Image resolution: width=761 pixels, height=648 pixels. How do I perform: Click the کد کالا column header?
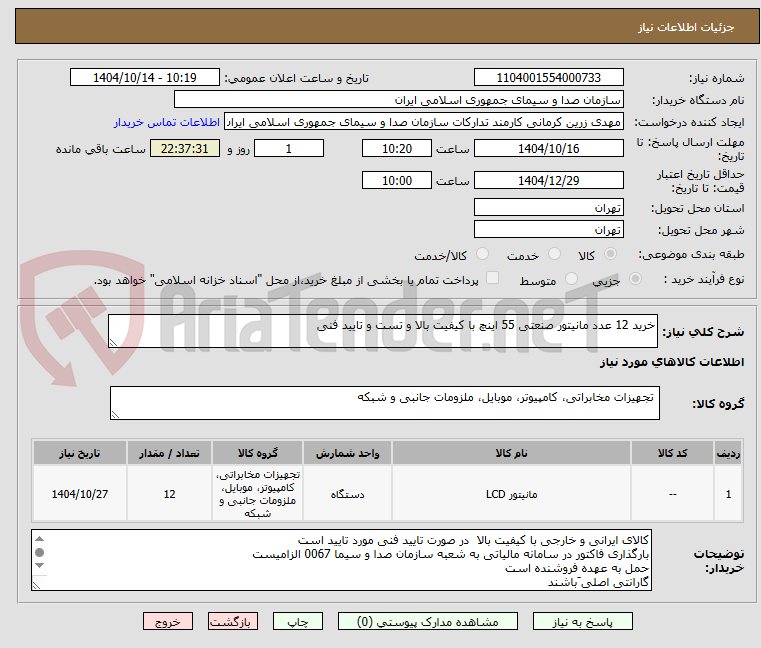coord(672,453)
